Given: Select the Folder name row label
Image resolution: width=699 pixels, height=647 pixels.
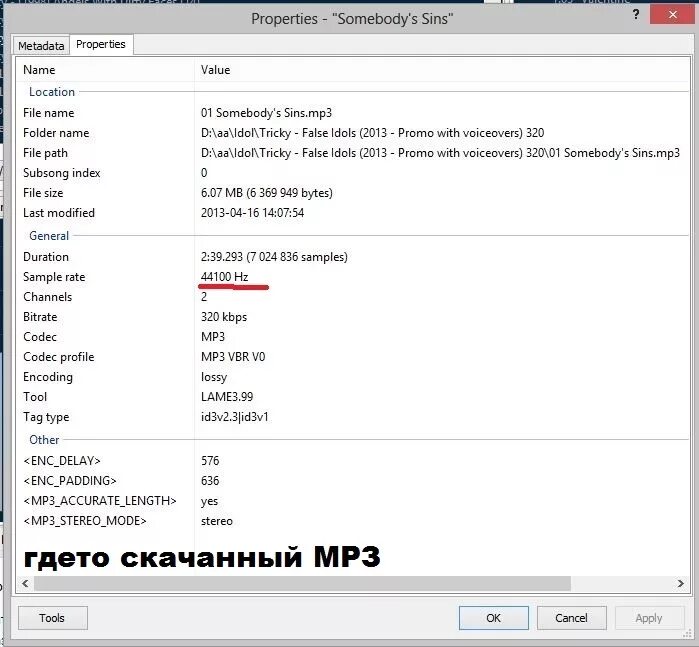Looking at the screenshot, I should [56, 133].
